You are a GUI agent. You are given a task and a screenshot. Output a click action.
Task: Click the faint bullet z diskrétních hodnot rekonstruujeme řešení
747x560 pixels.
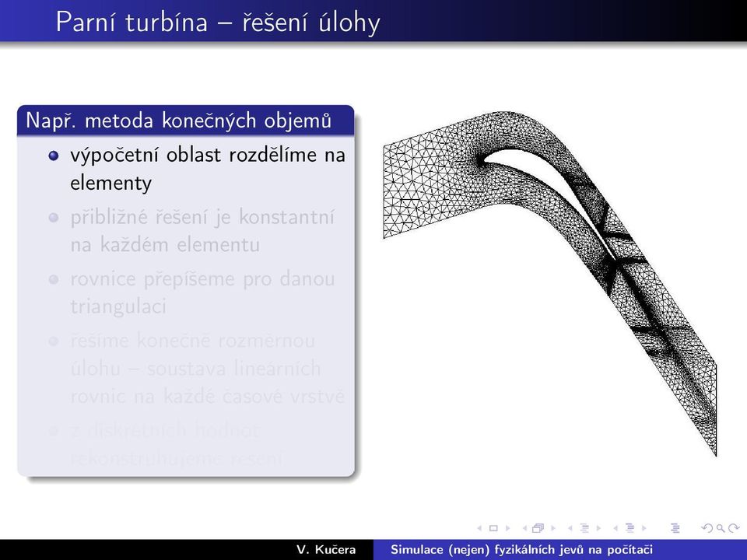pos(177,444)
